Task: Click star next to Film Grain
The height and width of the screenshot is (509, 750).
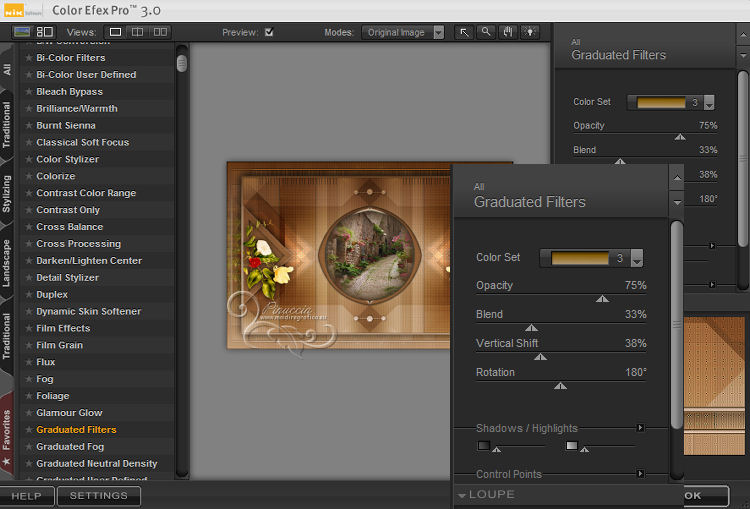Action: 29,345
